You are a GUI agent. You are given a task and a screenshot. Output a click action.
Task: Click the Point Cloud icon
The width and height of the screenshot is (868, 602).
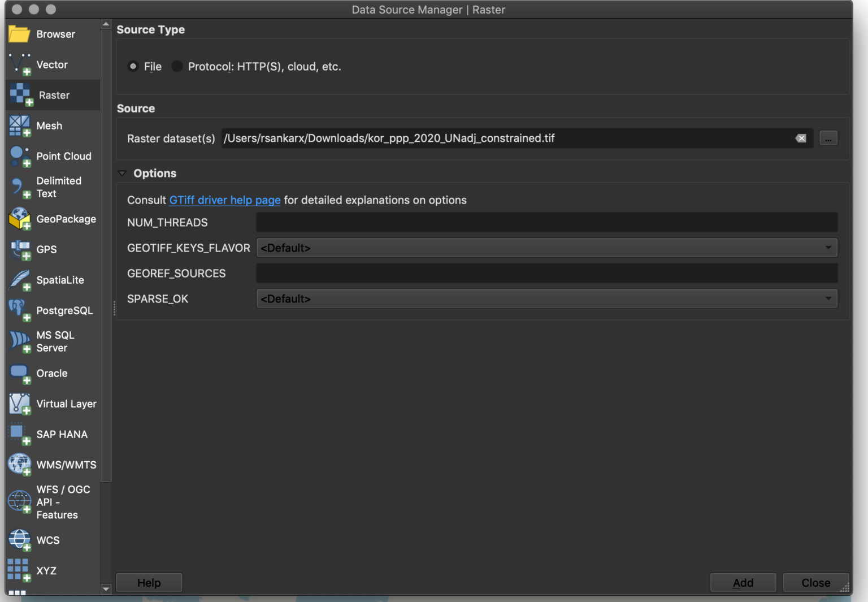pyautogui.click(x=19, y=157)
